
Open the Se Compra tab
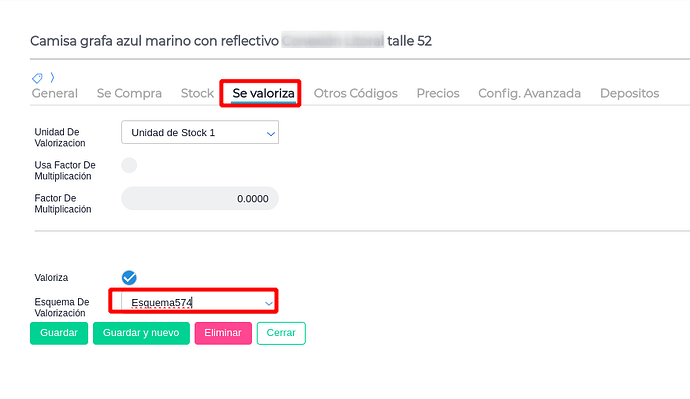click(x=129, y=93)
